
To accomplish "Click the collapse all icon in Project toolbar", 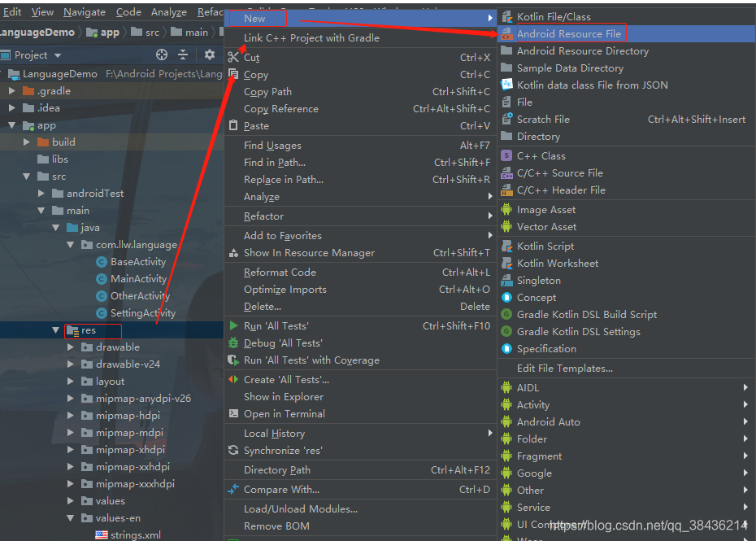I will [183, 55].
